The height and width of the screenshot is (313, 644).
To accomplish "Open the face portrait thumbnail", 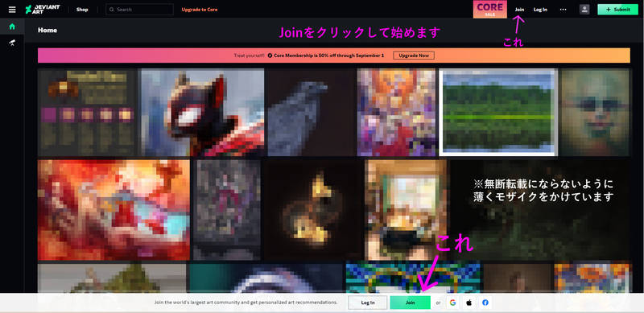I will click(595, 113).
